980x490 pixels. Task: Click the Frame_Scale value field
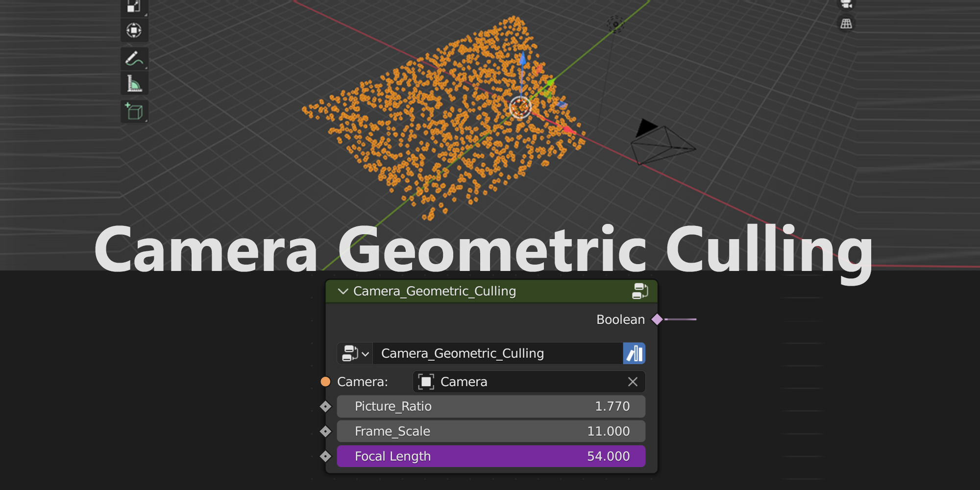coord(490,431)
